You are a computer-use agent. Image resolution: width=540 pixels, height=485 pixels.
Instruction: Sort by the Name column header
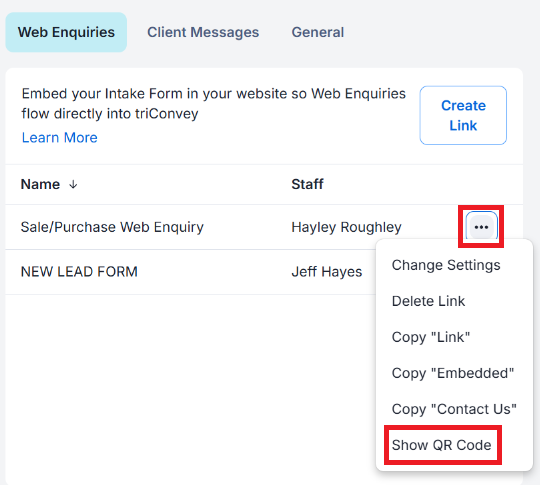point(40,185)
